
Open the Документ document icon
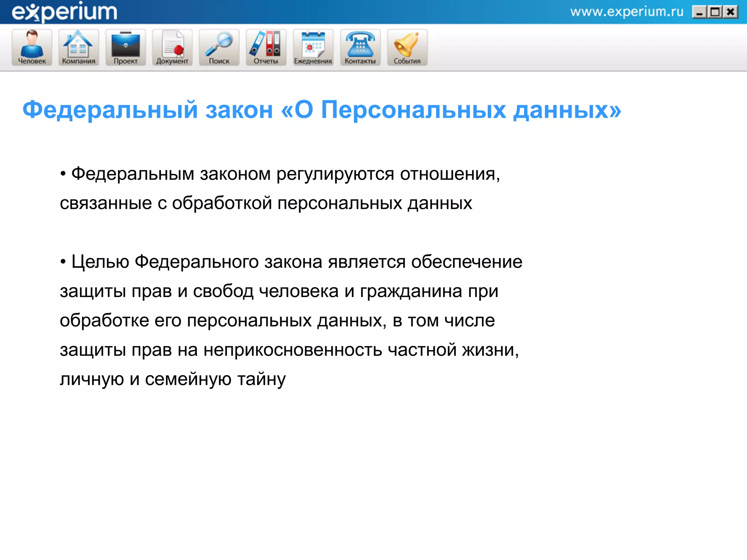(172, 44)
